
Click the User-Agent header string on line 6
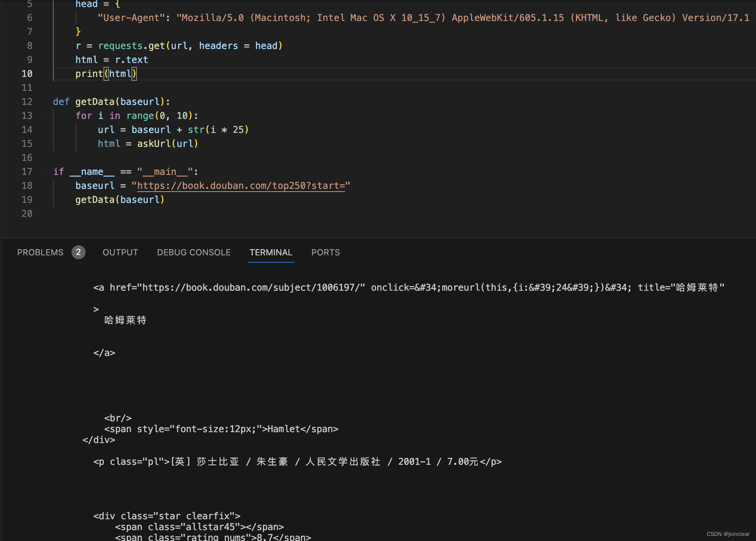click(423, 18)
